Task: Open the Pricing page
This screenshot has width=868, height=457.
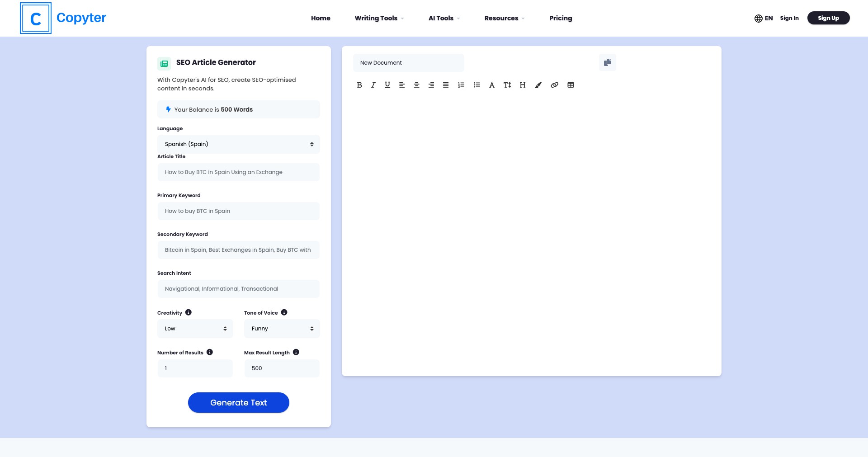Action: [561, 18]
